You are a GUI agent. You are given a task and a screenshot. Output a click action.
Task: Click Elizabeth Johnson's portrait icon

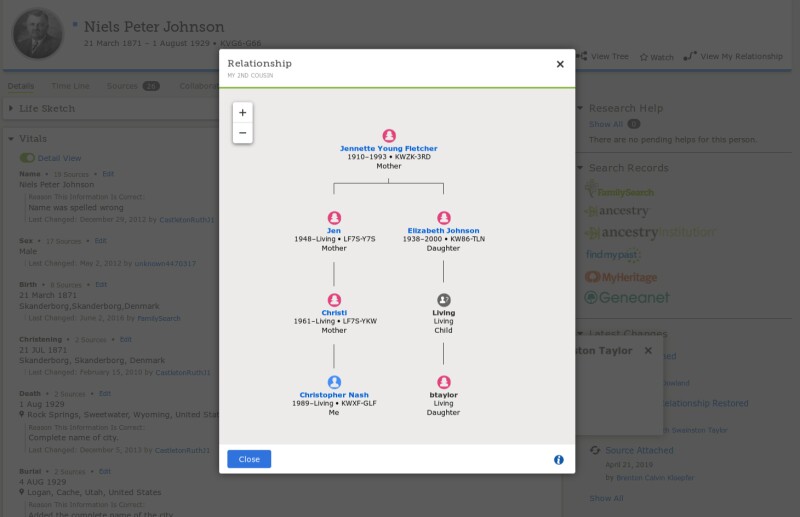coord(444,218)
